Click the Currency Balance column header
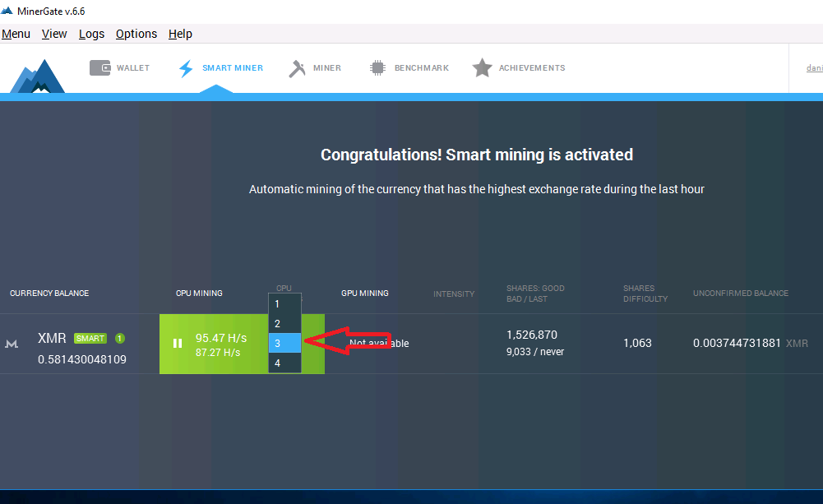Viewport: 823px width, 504px height. [x=49, y=293]
